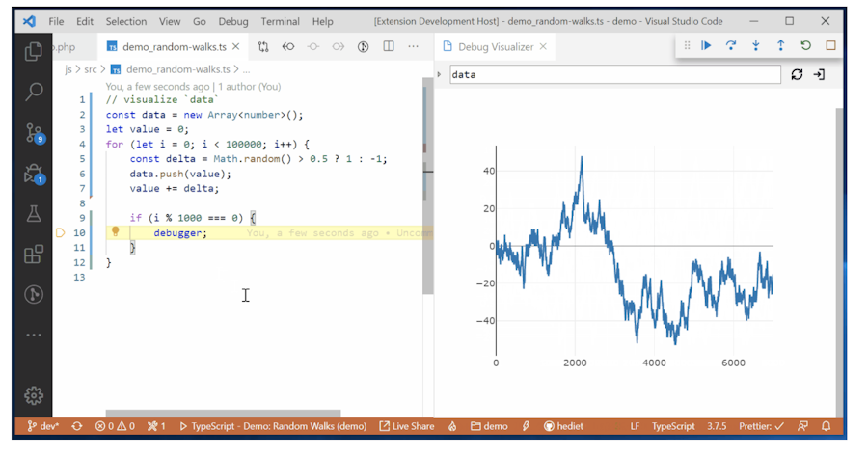This screenshot has height=457, width=868.
Task: Stop the debug session
Action: [x=830, y=46]
